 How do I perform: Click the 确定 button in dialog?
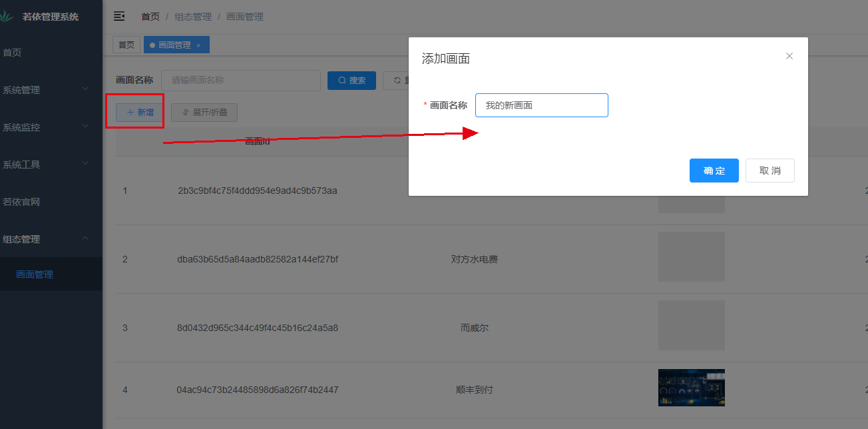(x=714, y=171)
